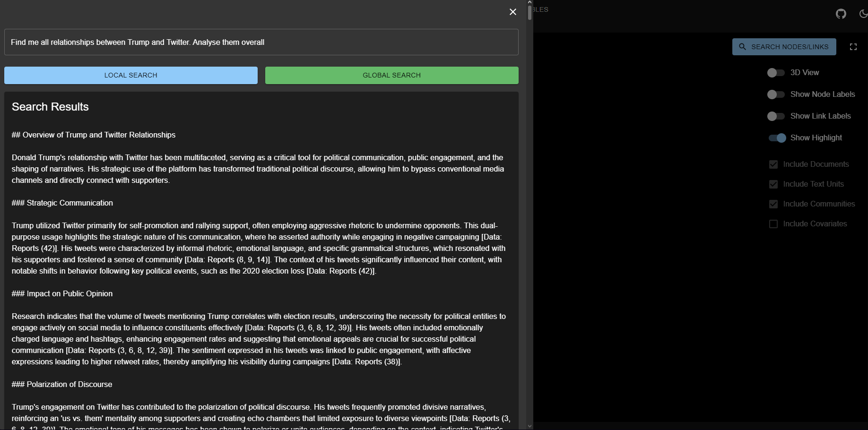
Task: Run the Local Search button
Action: 131,76
